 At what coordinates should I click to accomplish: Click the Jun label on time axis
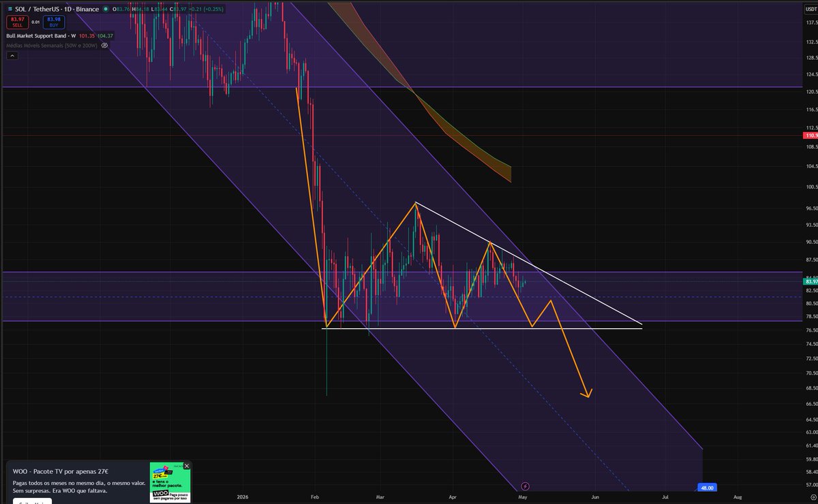(x=596, y=498)
